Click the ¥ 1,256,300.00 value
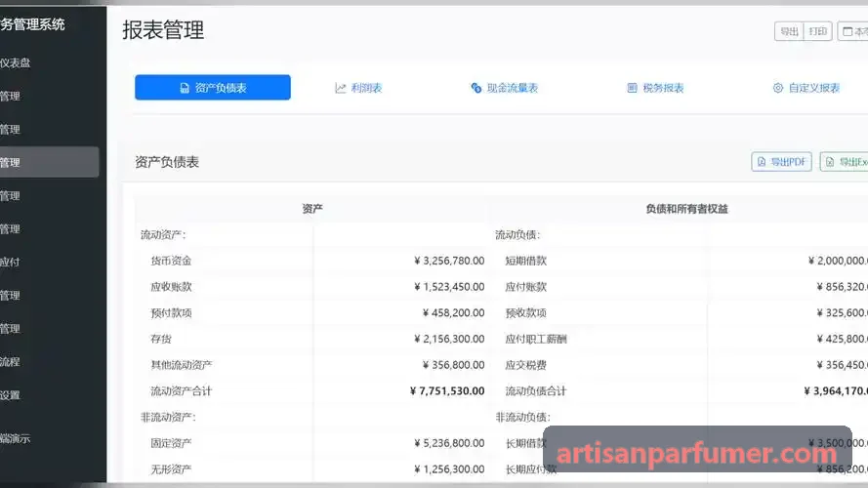 [449, 468]
